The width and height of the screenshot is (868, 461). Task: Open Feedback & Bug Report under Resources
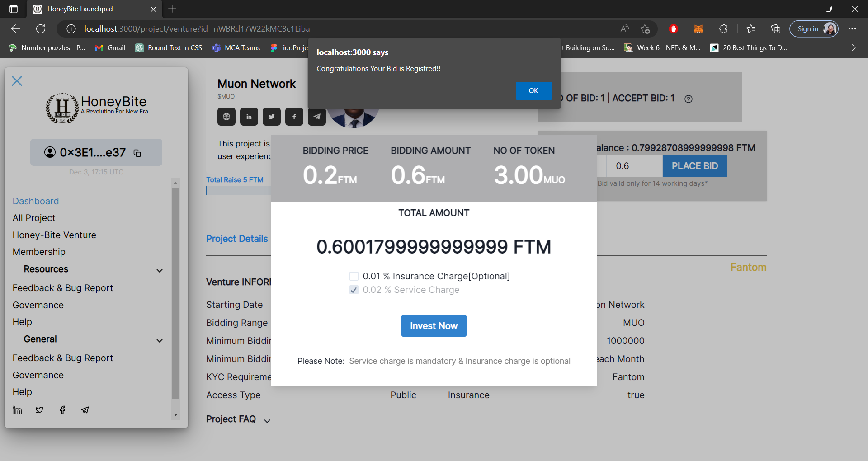(x=63, y=288)
